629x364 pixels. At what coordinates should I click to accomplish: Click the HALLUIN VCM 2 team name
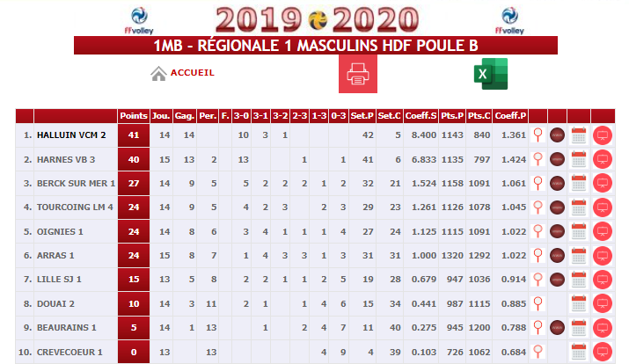71,135
